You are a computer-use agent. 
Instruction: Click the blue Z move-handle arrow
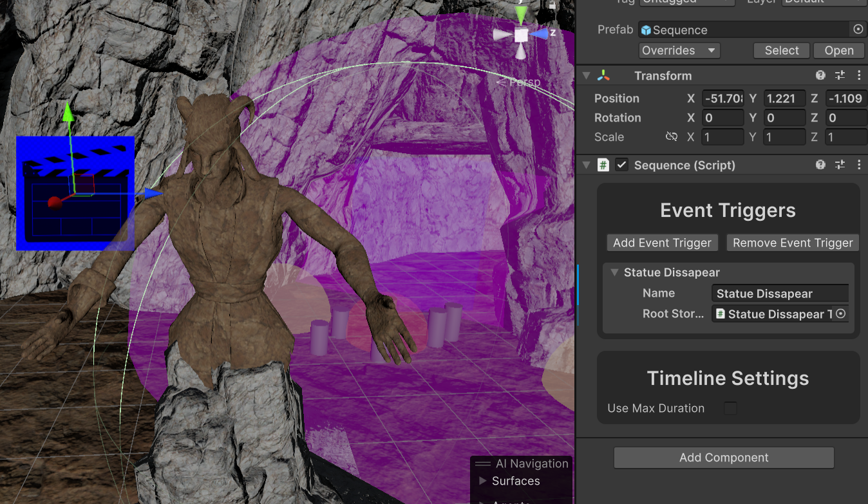click(153, 192)
